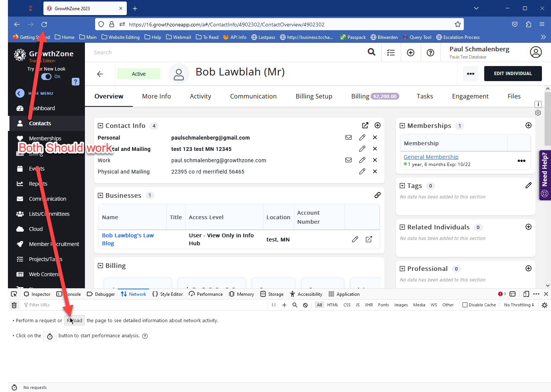Click the EDIT INDIVIDUAL button
This screenshot has height=392, width=551.
tap(513, 74)
